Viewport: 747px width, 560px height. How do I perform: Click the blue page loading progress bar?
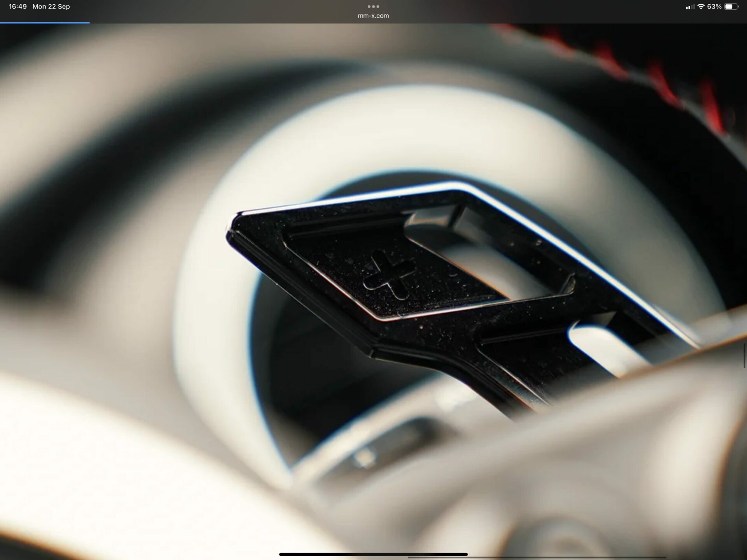45,23
